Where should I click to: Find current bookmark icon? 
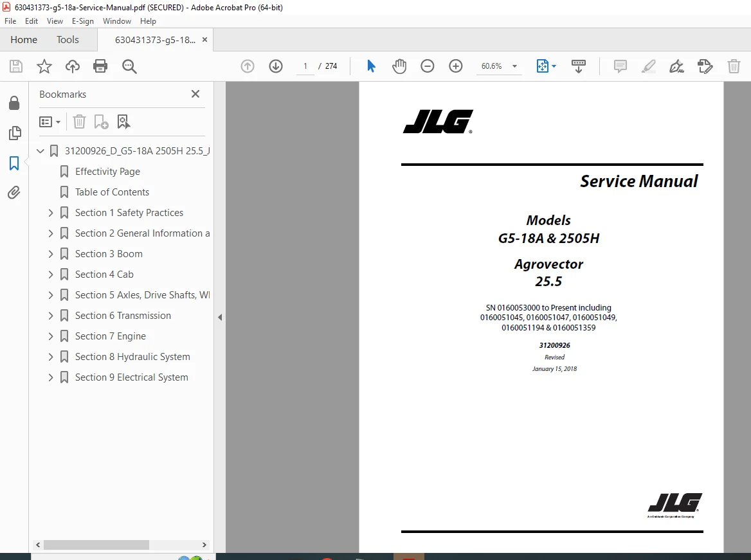[x=123, y=122]
